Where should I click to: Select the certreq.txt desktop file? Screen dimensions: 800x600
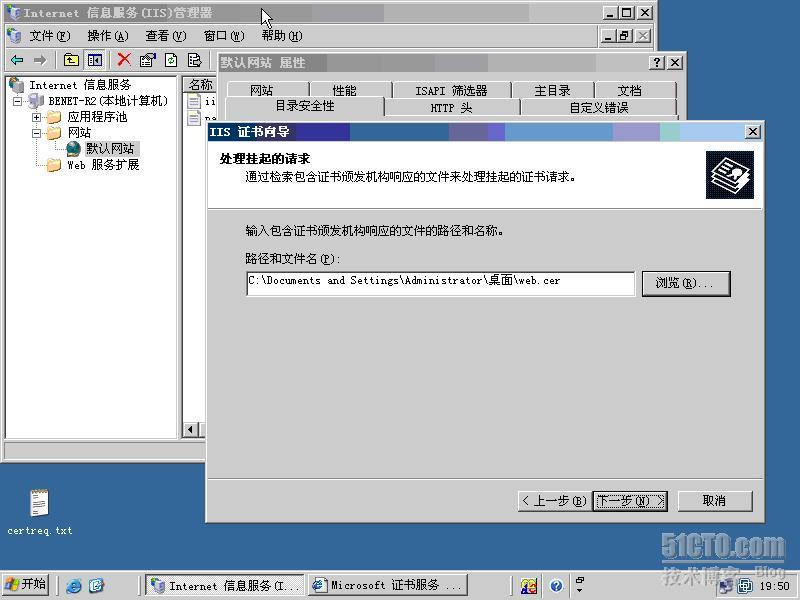40,512
